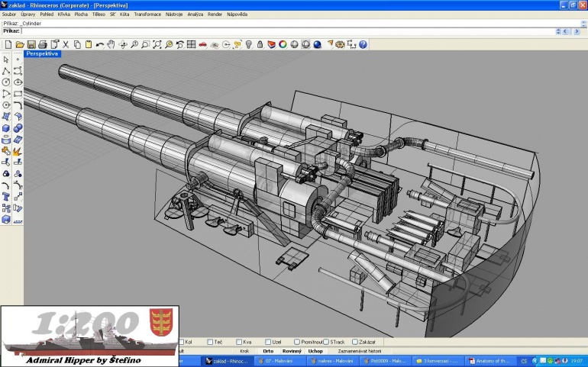Open the Plocha menu
Screen dimensions: 588x367
[81, 14]
